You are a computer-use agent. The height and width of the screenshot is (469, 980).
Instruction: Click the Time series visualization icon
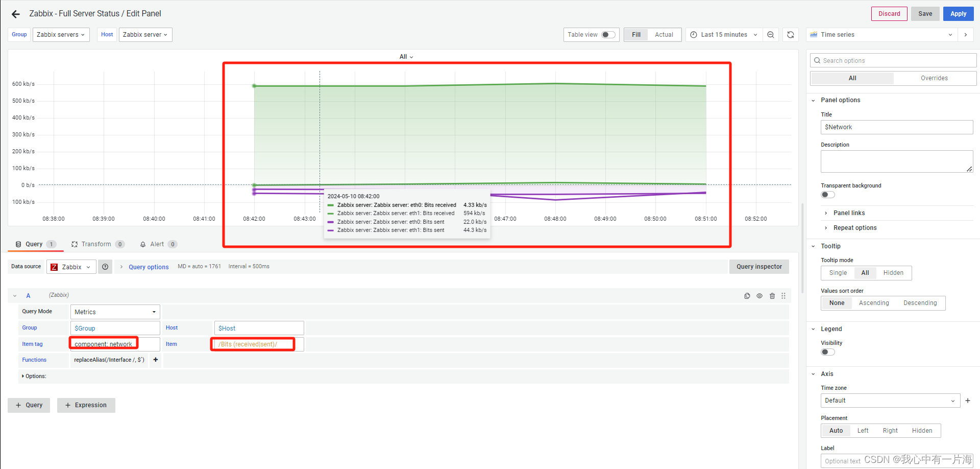point(814,35)
